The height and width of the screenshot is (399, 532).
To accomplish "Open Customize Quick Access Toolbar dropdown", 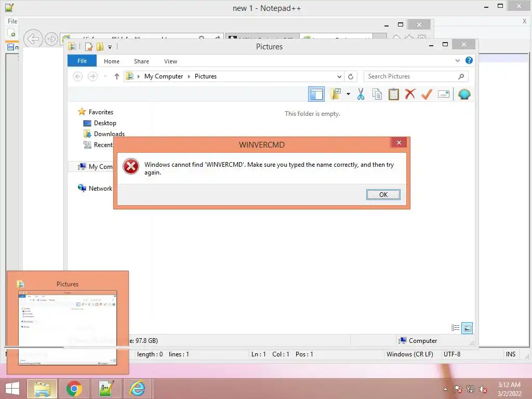I will (110, 47).
